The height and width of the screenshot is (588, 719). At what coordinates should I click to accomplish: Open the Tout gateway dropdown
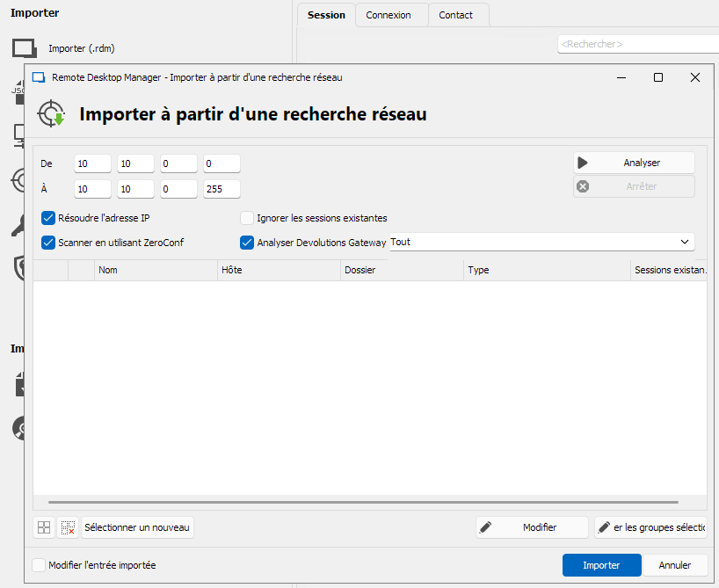541,242
